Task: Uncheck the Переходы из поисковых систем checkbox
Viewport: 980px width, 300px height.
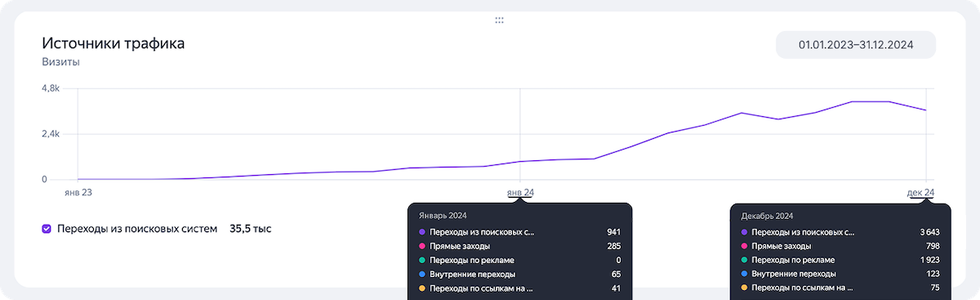Action: coord(47,229)
